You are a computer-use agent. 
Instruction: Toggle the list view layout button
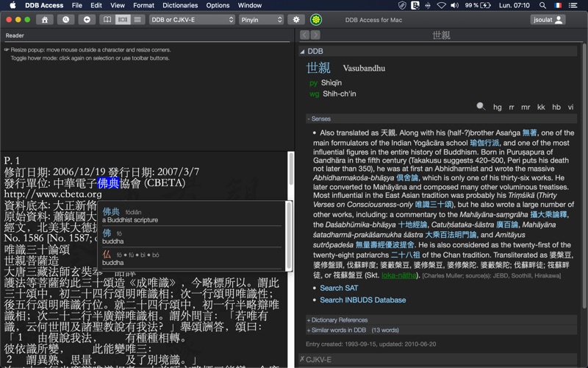[x=137, y=20]
